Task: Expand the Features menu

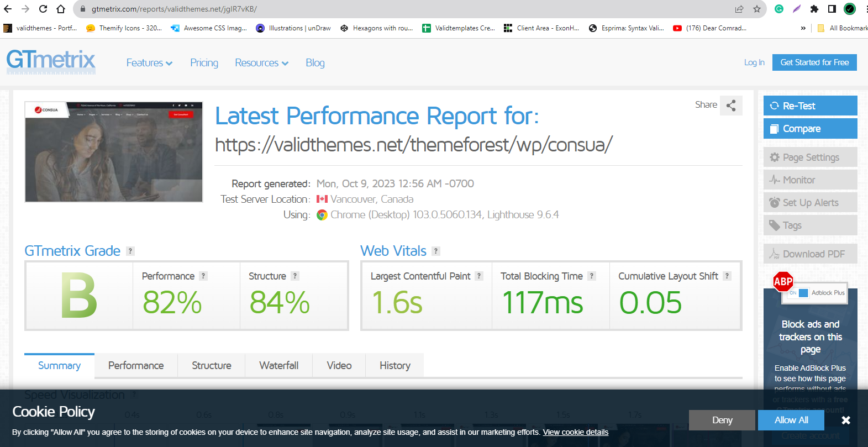Action: click(x=149, y=63)
